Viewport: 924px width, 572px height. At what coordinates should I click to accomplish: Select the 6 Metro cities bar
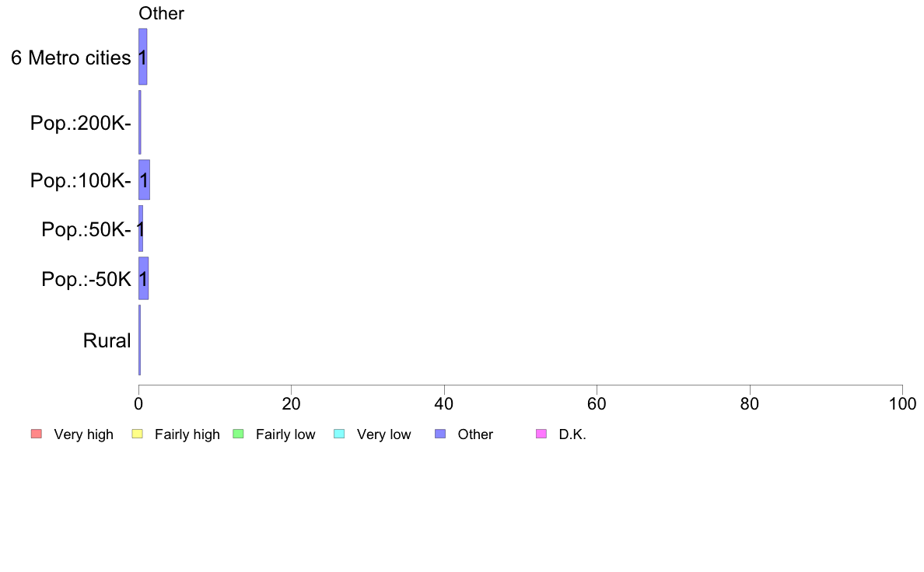click(142, 57)
